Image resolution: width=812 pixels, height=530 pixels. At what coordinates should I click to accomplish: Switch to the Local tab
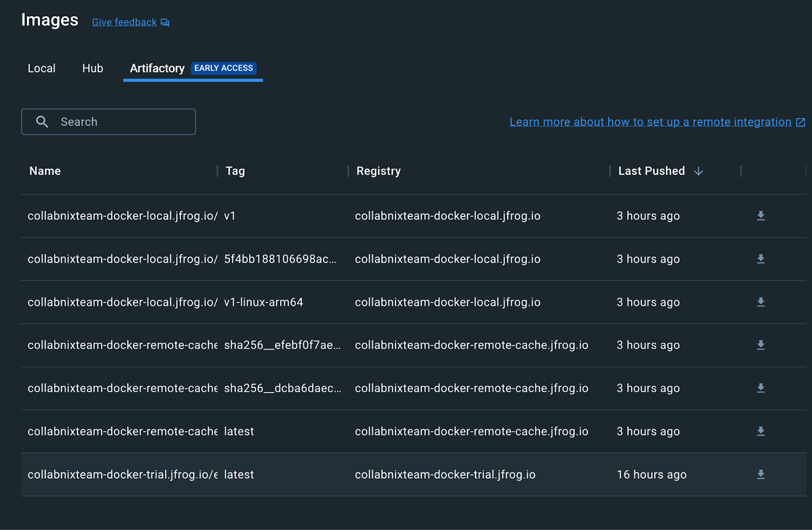pyautogui.click(x=42, y=68)
